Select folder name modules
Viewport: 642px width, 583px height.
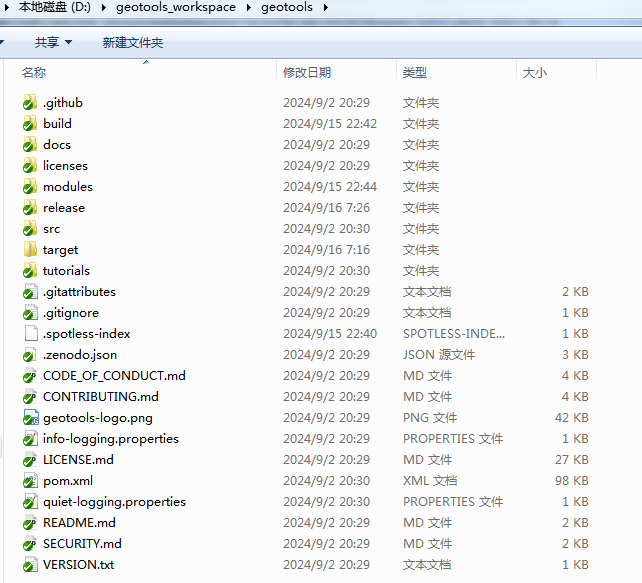click(68, 186)
